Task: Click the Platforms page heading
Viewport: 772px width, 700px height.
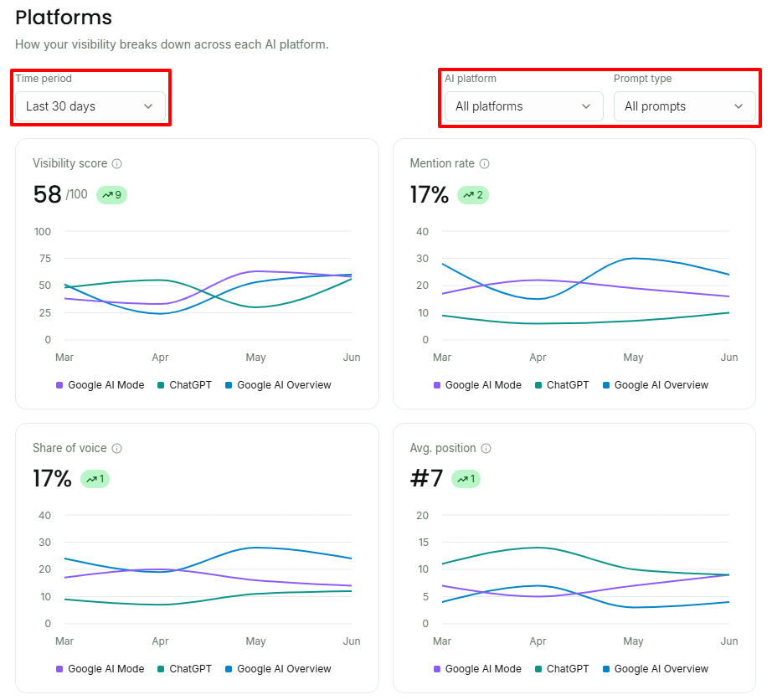Action: point(64,18)
